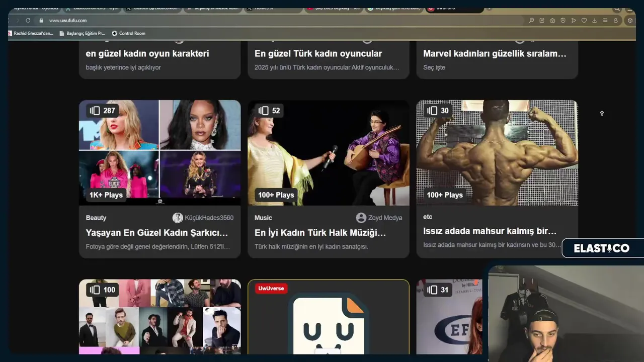Click the profile account icon in toolbar
This screenshot has height=362, width=644.
[x=615, y=21]
